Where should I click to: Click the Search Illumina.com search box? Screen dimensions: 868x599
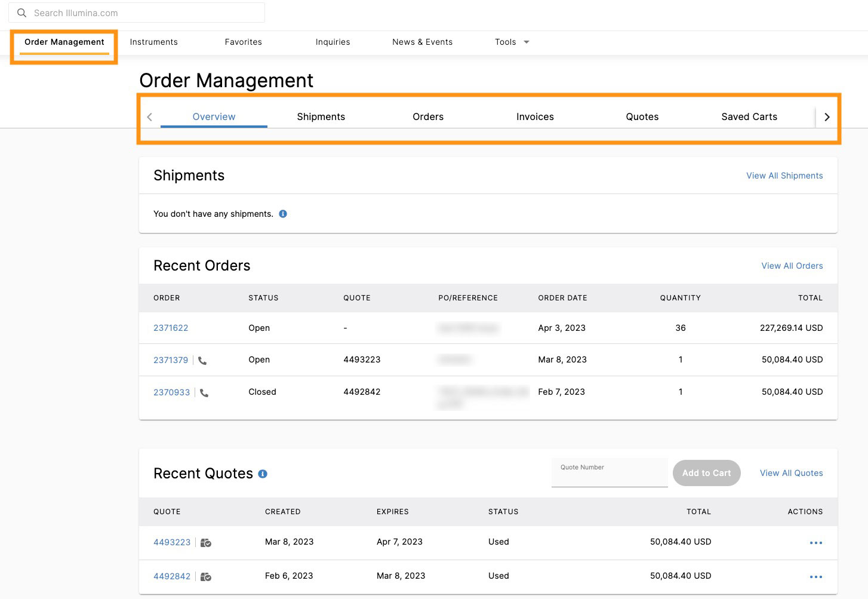[143, 13]
